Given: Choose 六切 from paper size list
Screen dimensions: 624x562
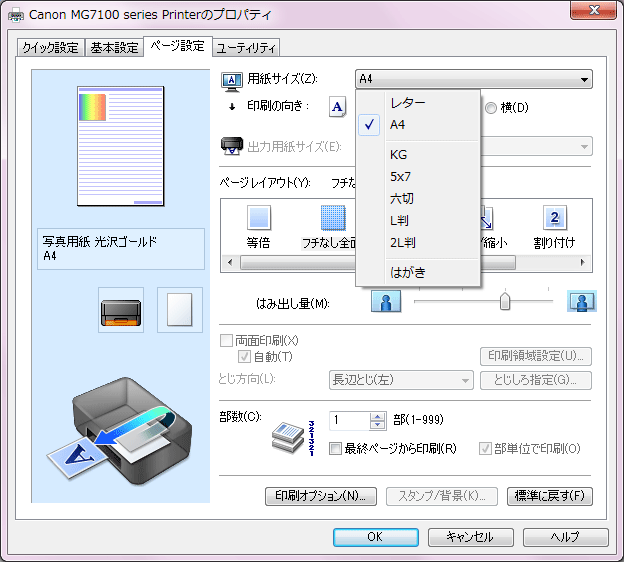Looking at the screenshot, I should click(x=418, y=199).
